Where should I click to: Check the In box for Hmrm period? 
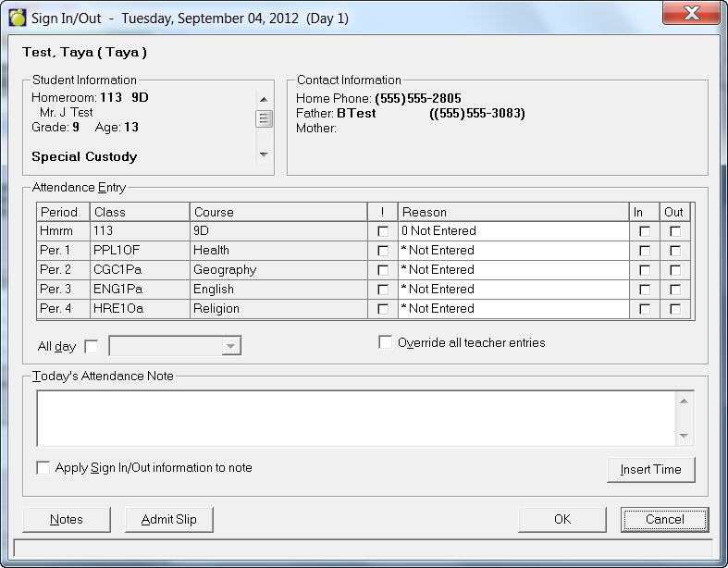[645, 231]
